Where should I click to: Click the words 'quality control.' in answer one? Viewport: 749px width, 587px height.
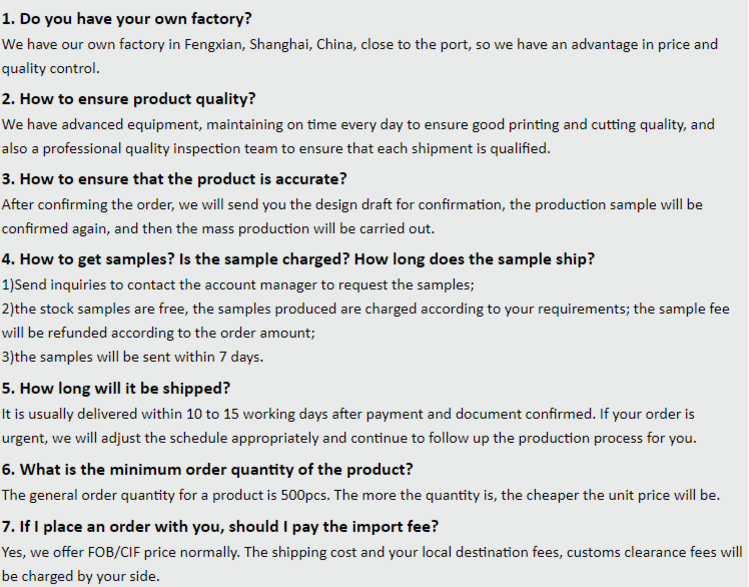pos(51,68)
